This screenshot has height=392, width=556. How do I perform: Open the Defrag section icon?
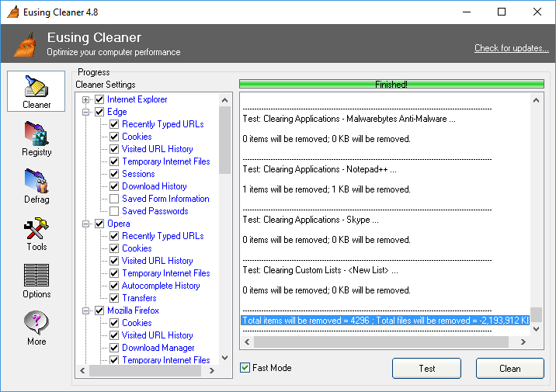pyautogui.click(x=36, y=186)
